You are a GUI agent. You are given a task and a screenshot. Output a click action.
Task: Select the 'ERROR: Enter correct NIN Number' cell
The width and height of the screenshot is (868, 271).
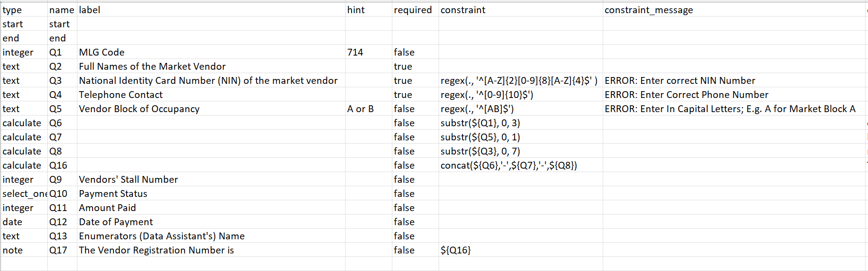click(x=735, y=80)
